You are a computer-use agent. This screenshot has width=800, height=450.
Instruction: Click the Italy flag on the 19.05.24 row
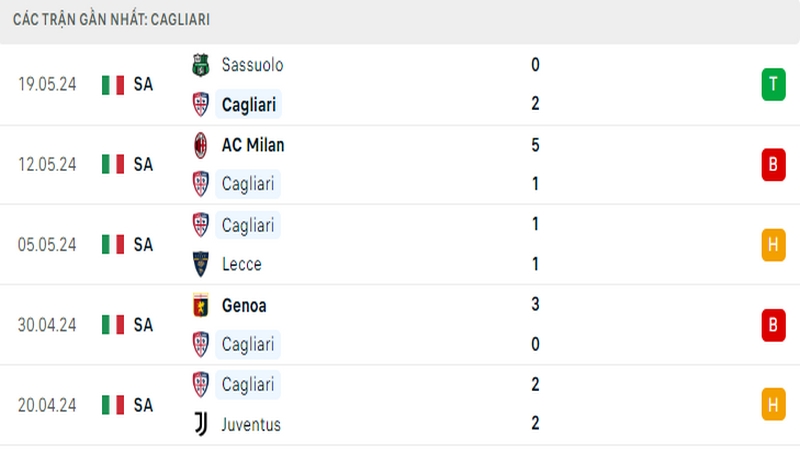coord(113,85)
